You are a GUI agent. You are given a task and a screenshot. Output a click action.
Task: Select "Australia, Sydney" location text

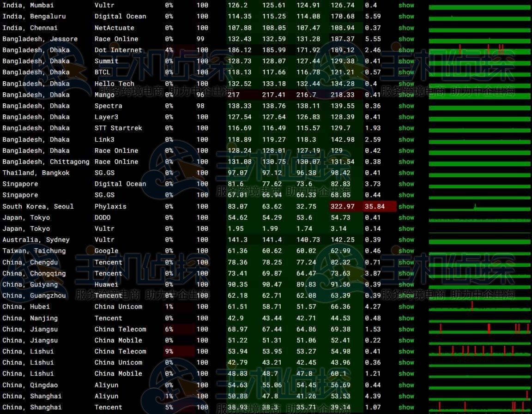(36, 240)
